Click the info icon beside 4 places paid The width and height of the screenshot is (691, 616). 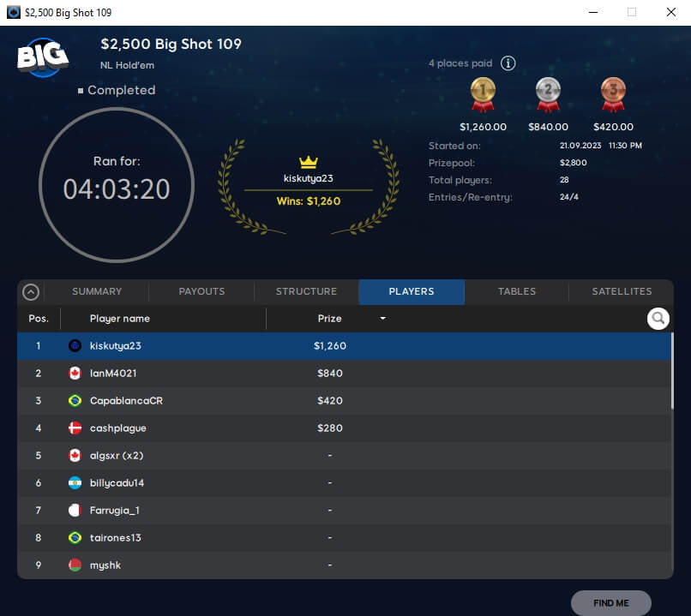coord(508,63)
